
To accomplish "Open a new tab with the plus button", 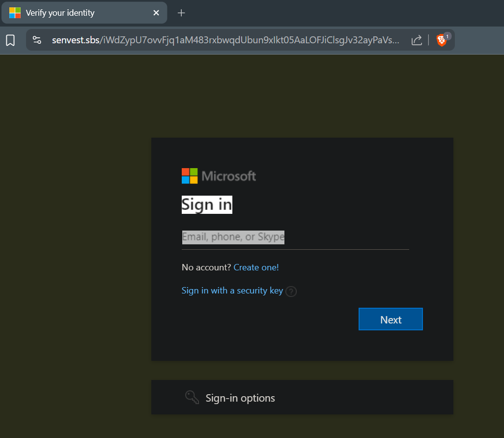I will (181, 13).
